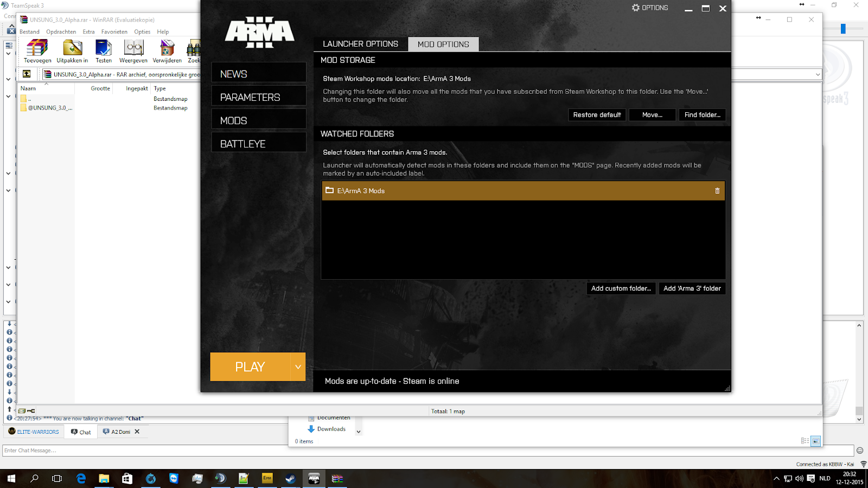Image resolution: width=868 pixels, height=488 pixels.
Task: Switch Explorer window to large thumbnails view icon
Action: (x=816, y=441)
